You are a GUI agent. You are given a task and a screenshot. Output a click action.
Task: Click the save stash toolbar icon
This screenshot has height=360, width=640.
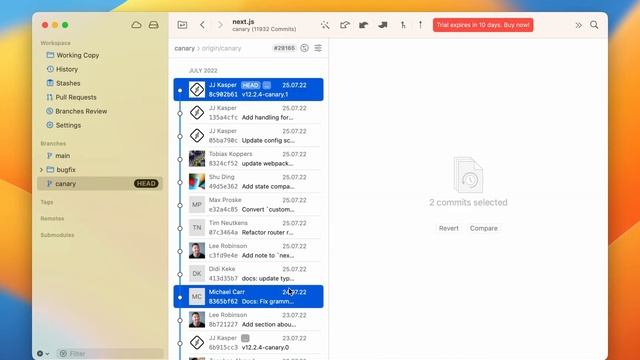[363, 25]
